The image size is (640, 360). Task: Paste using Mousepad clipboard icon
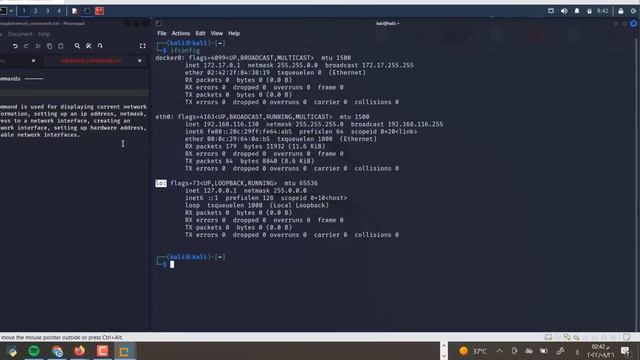click(x=60, y=46)
